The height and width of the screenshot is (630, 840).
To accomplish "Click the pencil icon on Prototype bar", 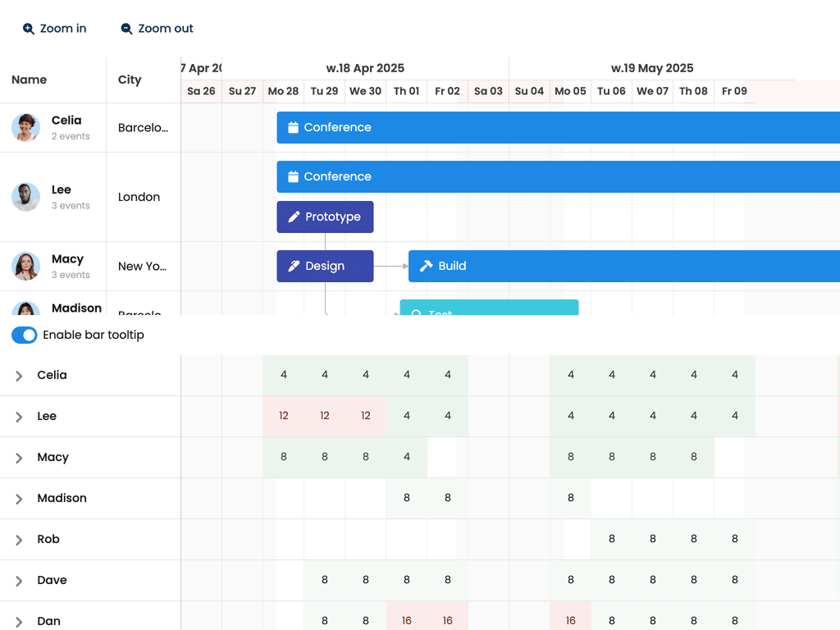I will pyautogui.click(x=294, y=217).
